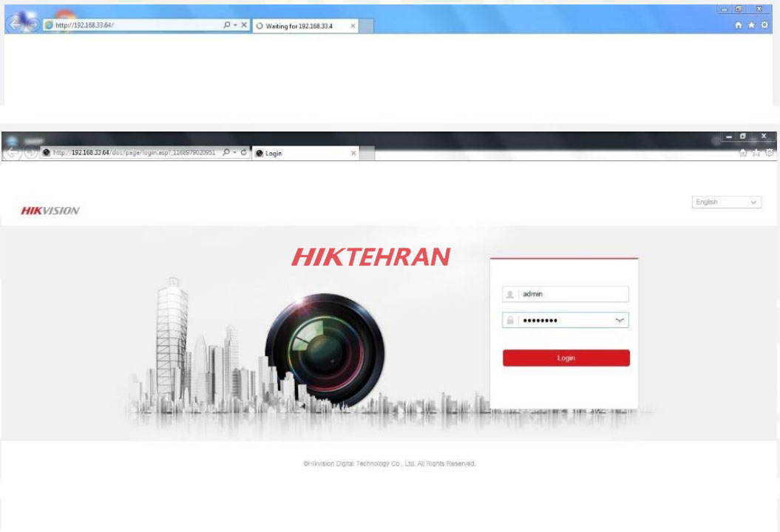780x532 pixels.
Task: Select the Login tab
Action: (x=305, y=153)
